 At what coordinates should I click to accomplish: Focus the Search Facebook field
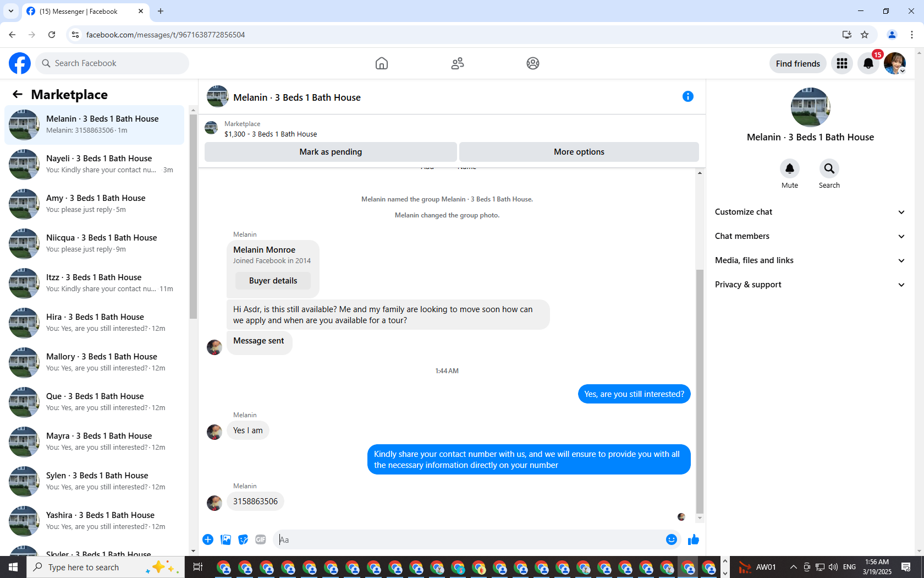pos(112,63)
